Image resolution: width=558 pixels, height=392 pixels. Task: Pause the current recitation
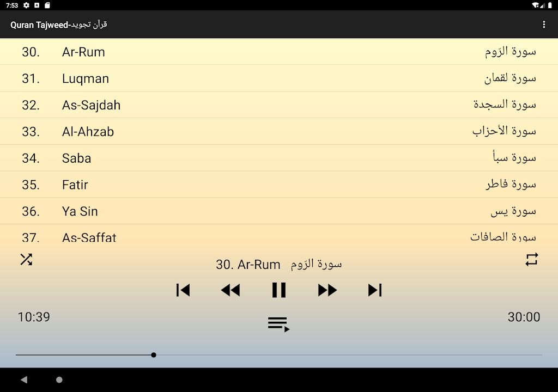pyautogui.click(x=279, y=290)
